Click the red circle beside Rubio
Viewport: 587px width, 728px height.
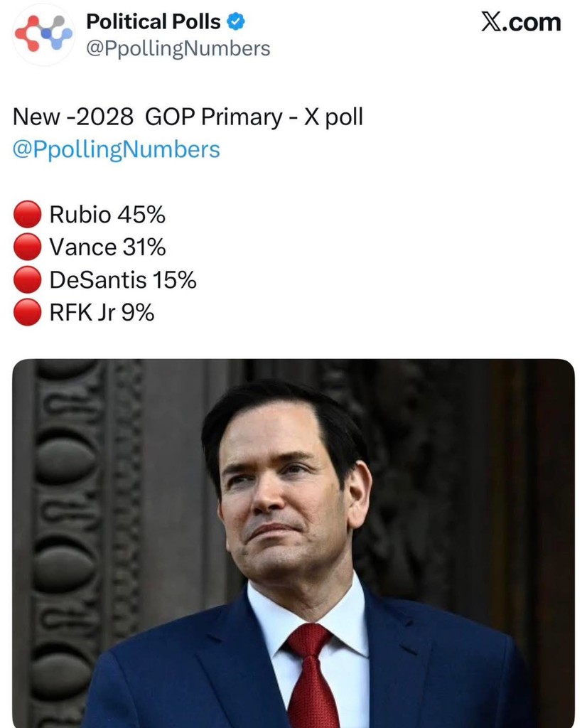click(x=28, y=214)
